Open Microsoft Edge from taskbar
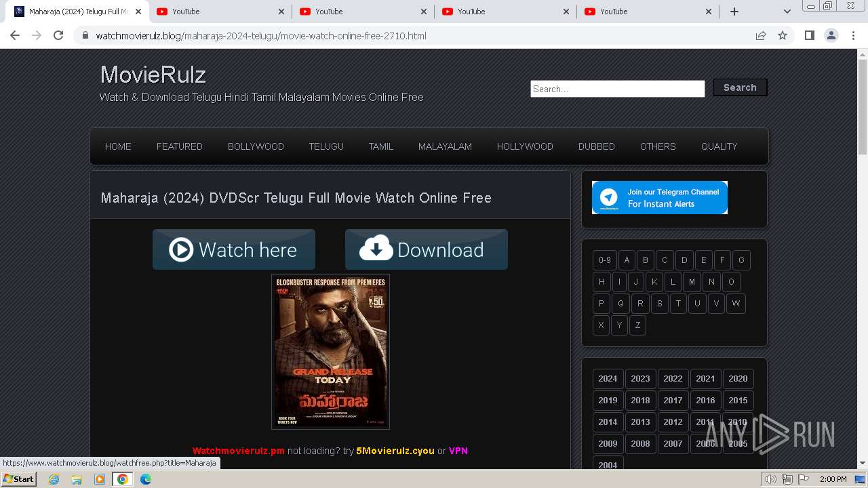Screen dimensions: 868x488 click(146, 479)
